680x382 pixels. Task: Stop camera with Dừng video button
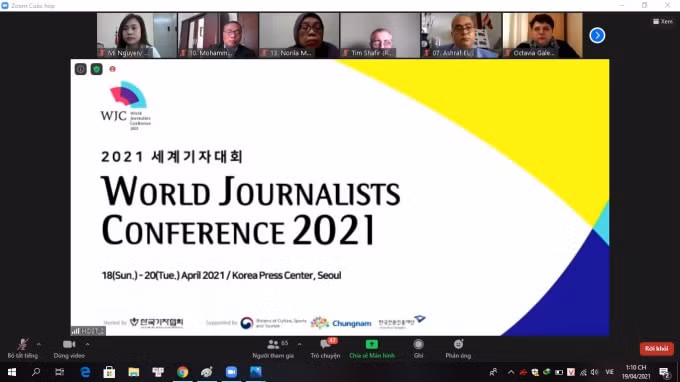[69, 349]
